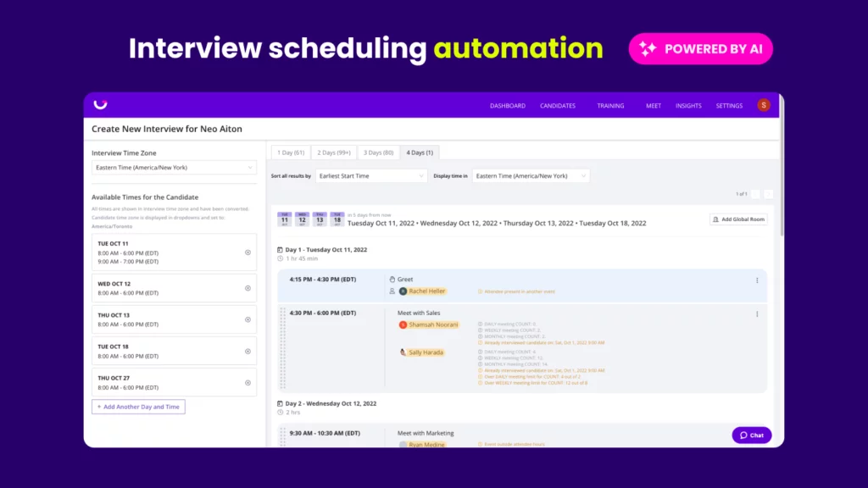
Task: Select the 4 Days (1) tab
Action: point(420,152)
